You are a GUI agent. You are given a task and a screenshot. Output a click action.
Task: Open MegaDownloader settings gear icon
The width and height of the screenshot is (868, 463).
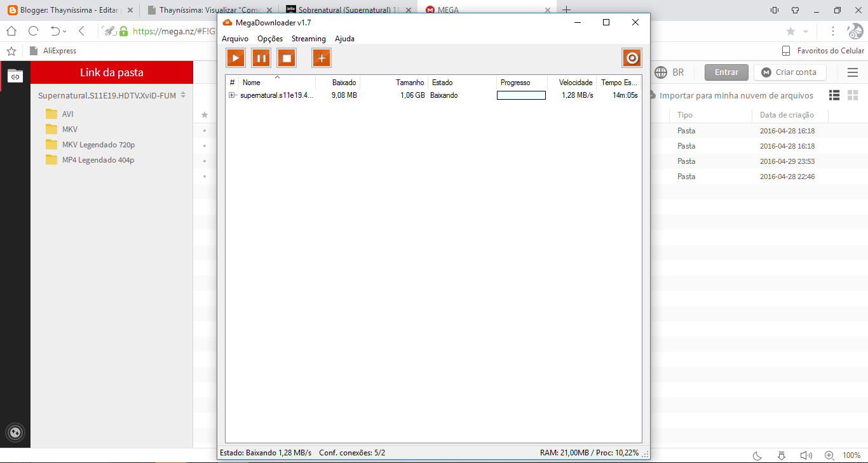tap(632, 58)
